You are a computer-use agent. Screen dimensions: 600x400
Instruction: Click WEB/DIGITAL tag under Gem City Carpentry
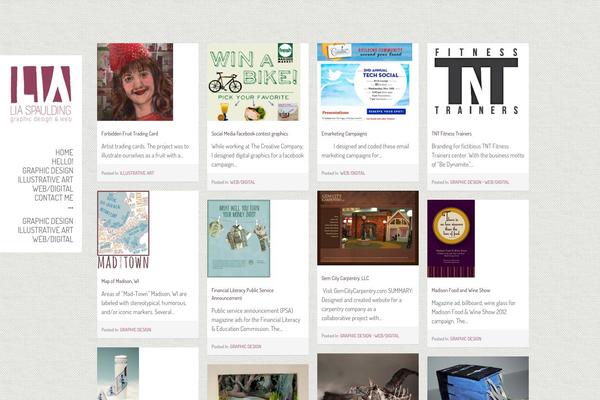pos(387,336)
